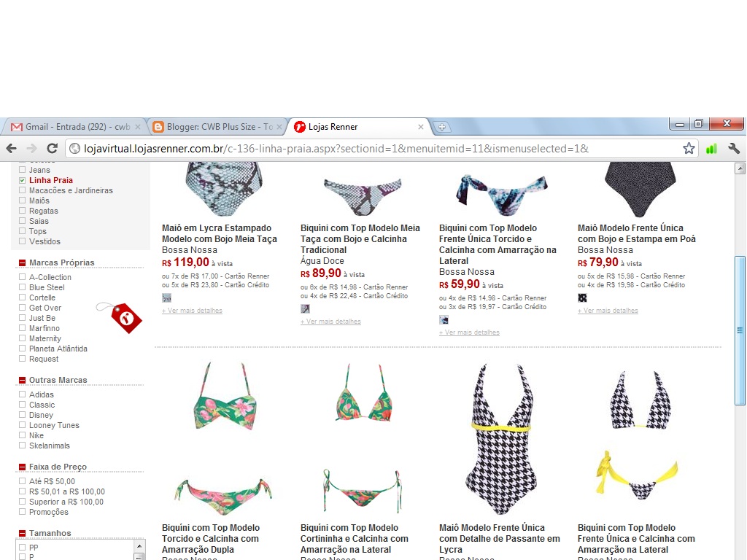Enable the Promoções filter checkbox
The height and width of the screenshot is (560, 747).
point(22,511)
